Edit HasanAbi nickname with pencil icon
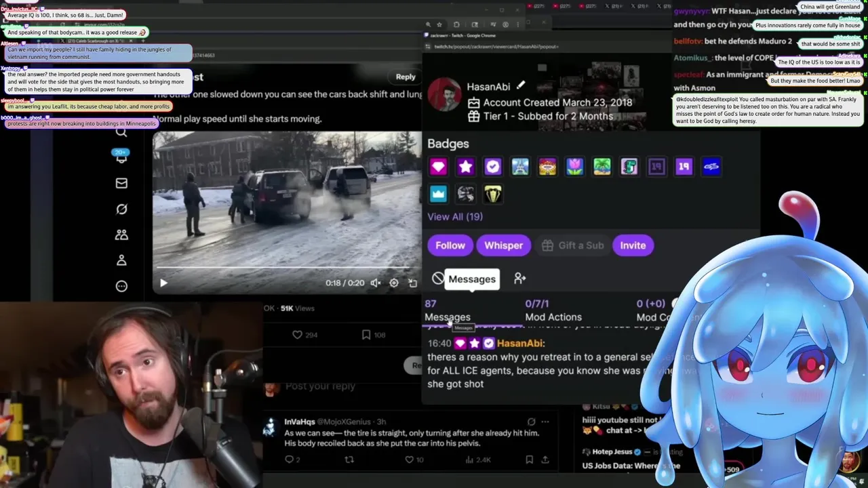The height and width of the screenshot is (488, 868). pos(520,85)
